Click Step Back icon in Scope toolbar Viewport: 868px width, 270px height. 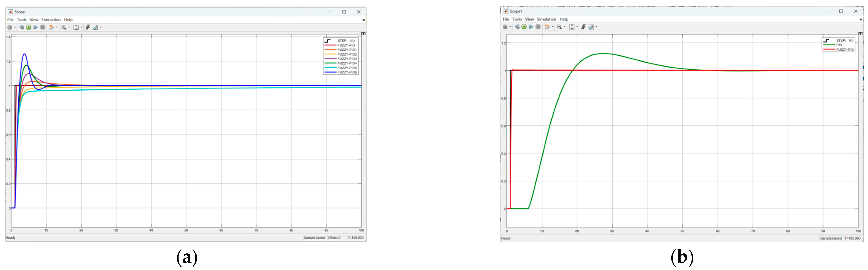tap(22, 27)
